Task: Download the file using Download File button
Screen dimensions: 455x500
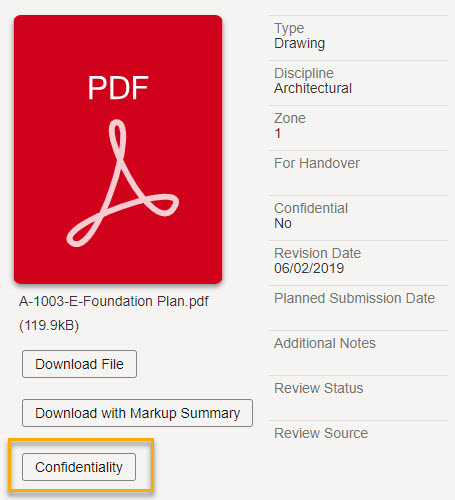Action: pyautogui.click(x=79, y=364)
